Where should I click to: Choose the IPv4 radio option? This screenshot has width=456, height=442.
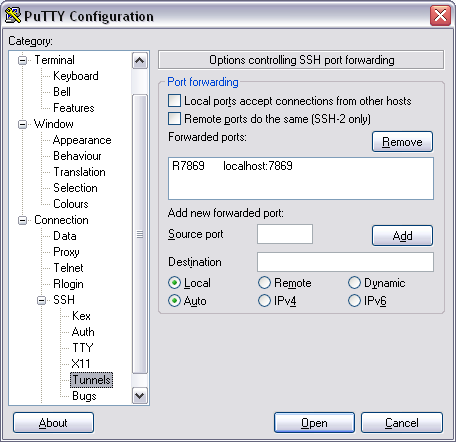click(x=264, y=301)
